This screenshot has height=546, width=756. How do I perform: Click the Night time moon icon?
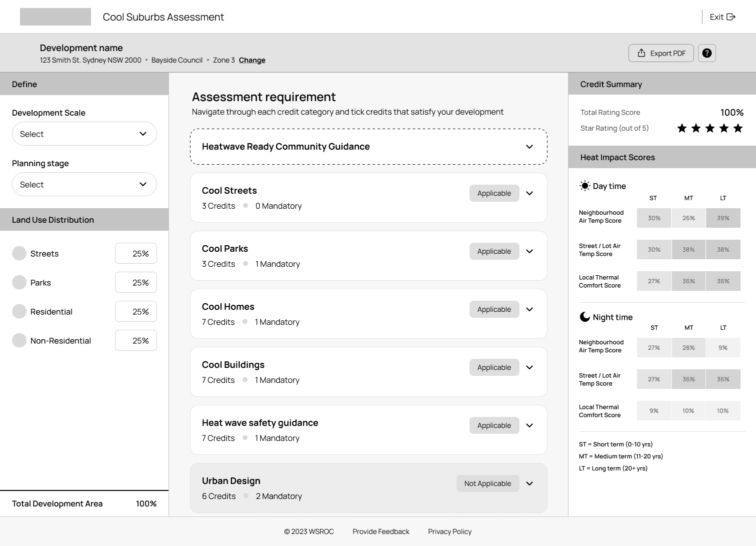pos(584,317)
